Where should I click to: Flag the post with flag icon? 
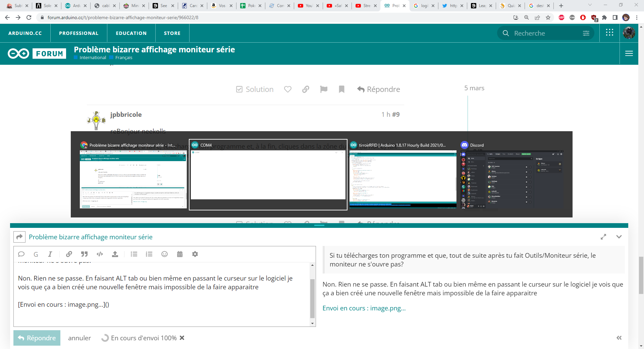324,89
